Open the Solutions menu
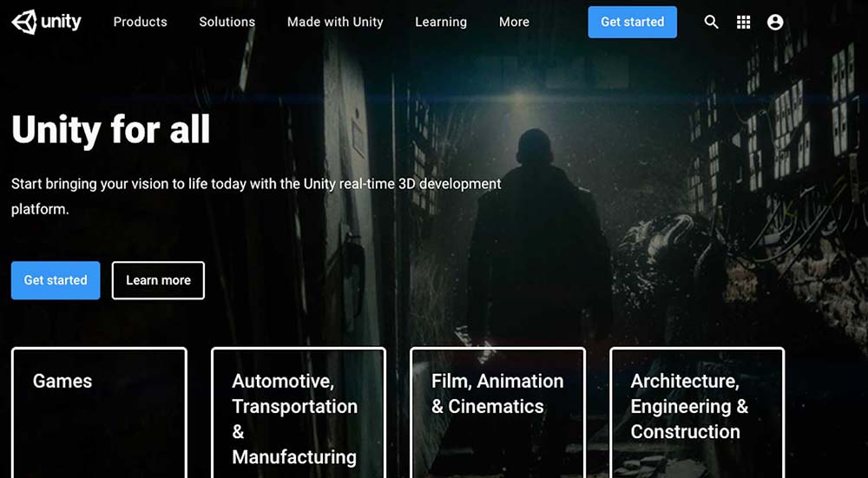 (x=227, y=23)
